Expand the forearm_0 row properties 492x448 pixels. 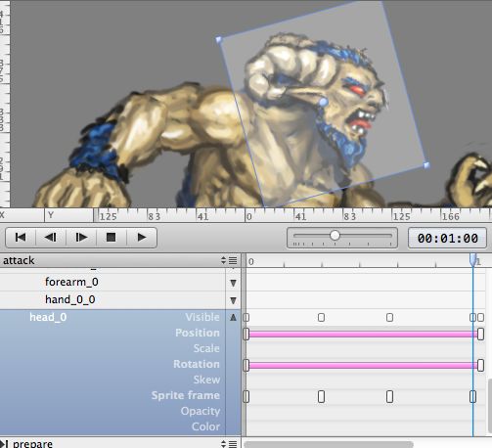[233, 283]
